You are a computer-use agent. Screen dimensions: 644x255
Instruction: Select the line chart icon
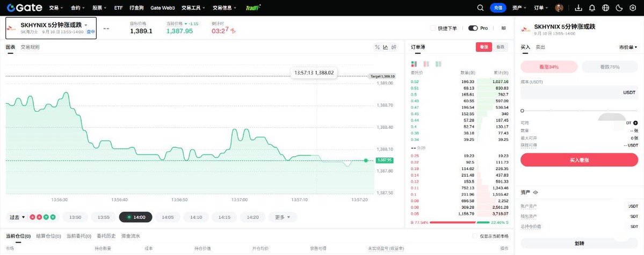pyautogui.click(x=385, y=47)
